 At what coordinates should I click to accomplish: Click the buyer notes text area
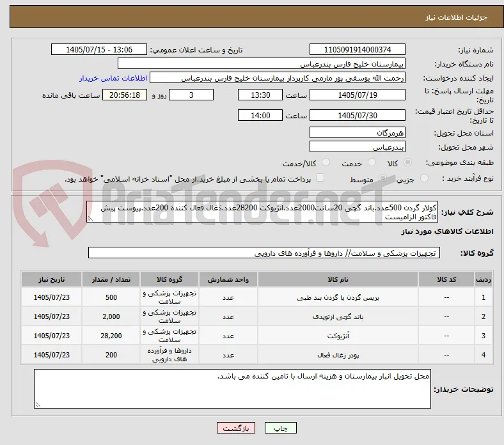[232, 389]
